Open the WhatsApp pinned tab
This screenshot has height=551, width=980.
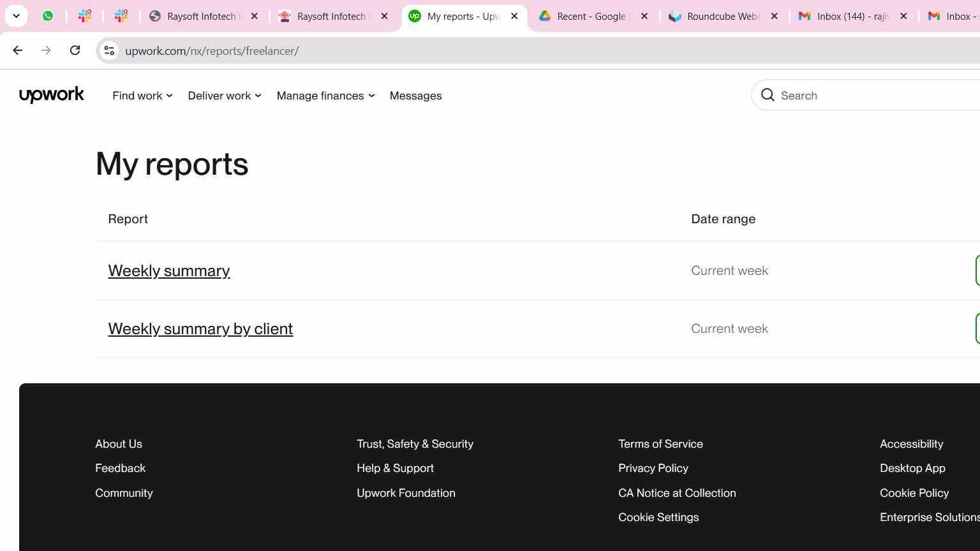click(x=48, y=16)
